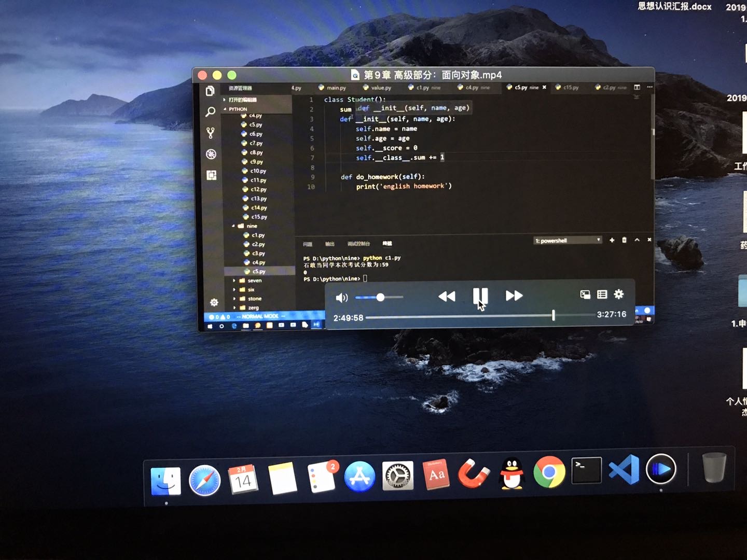Viewport: 747px width, 560px height.
Task: Split the editor with the split icon
Action: 637,87
